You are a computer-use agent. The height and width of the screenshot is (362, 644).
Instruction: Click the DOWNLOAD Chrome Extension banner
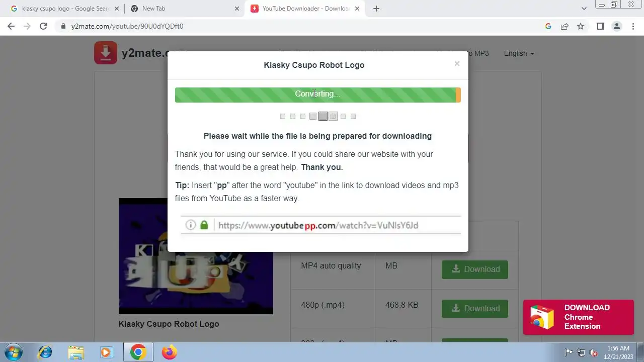(579, 317)
